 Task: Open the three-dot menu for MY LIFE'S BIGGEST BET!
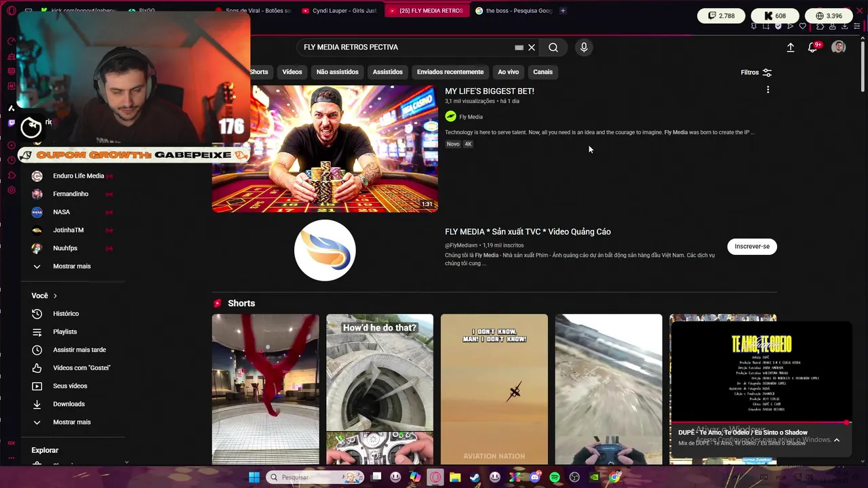click(x=768, y=89)
